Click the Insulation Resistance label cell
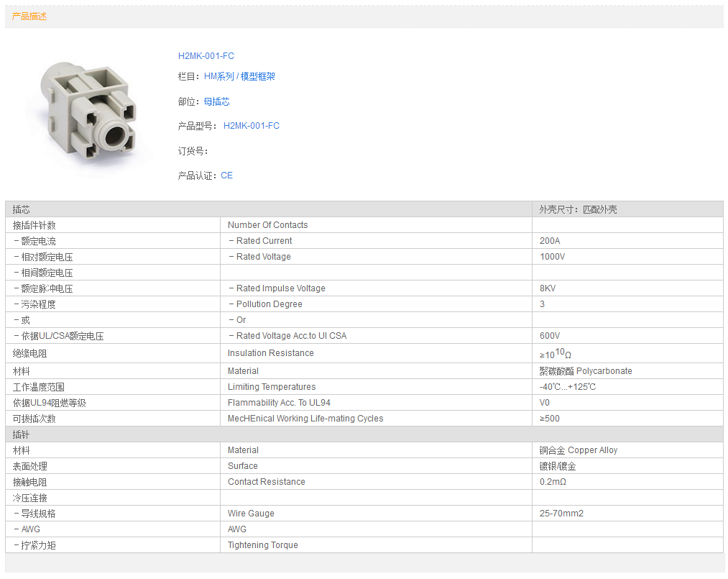 click(x=271, y=353)
